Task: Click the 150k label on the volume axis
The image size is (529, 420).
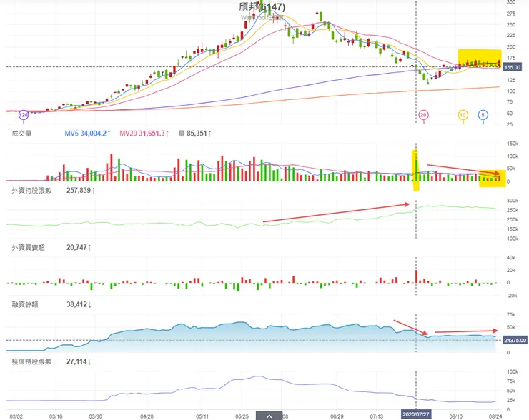Action: [x=513, y=144]
